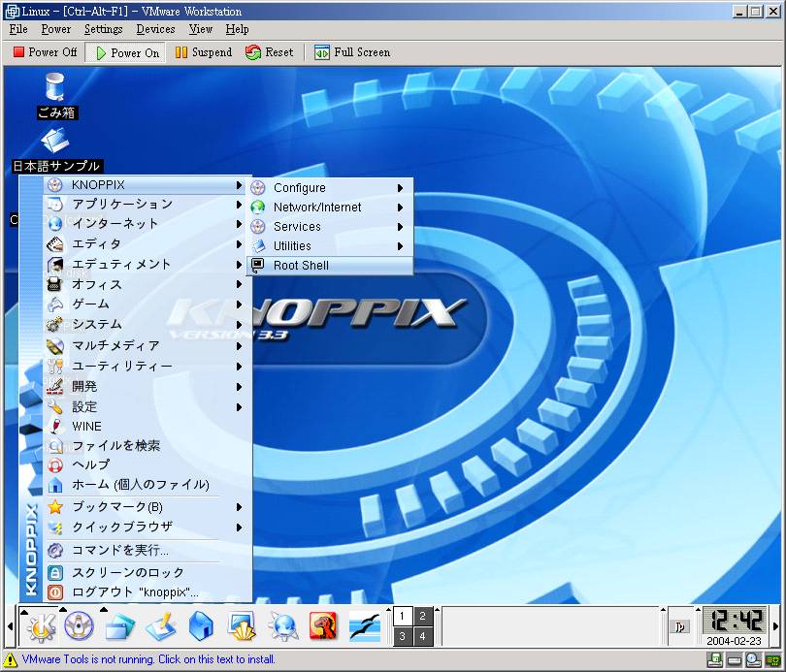
Task: Click the help lifebuoy icon beside ヘルプ
Action: point(55,465)
